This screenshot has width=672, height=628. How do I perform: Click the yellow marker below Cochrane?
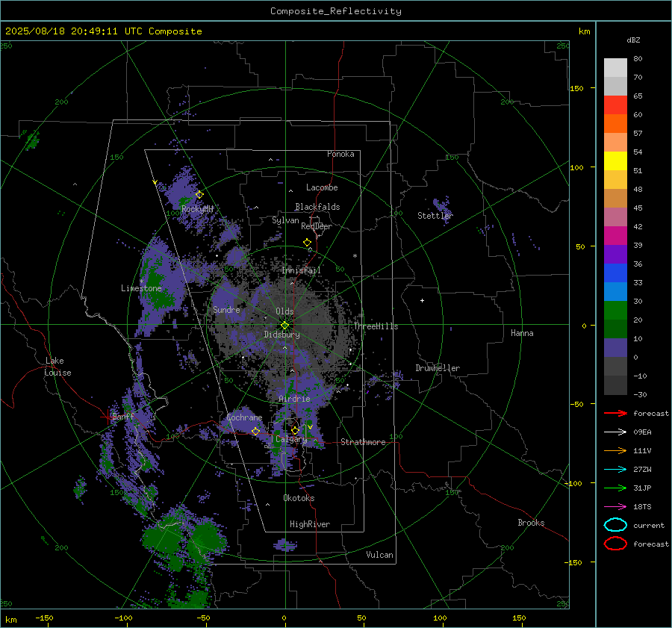point(255,432)
